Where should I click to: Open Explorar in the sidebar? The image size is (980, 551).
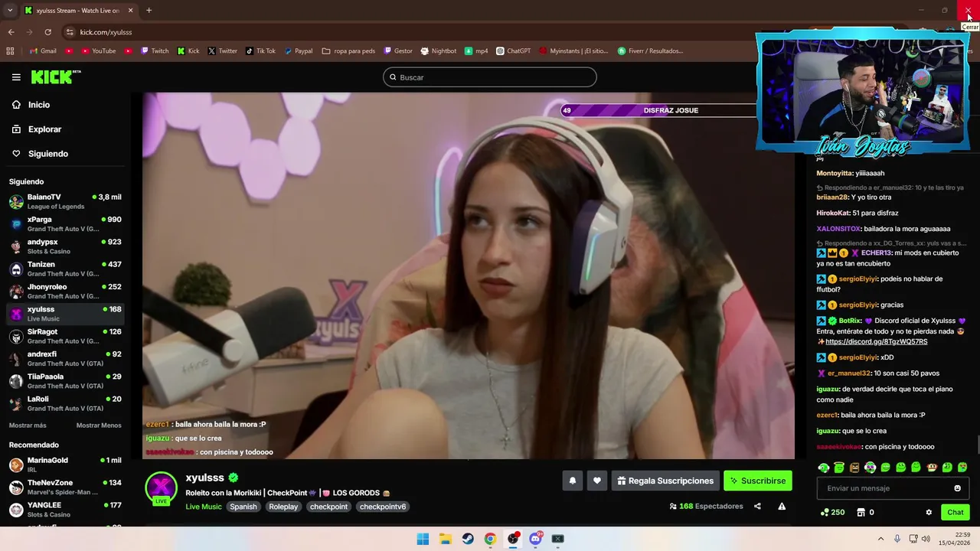(44, 129)
